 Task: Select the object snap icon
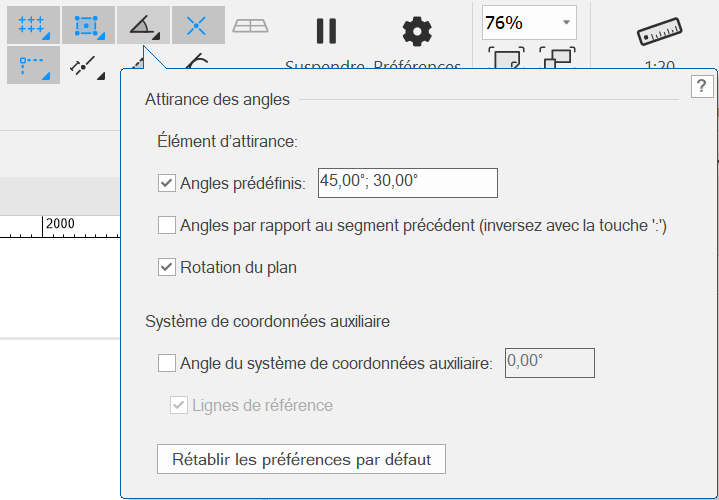coord(85,24)
